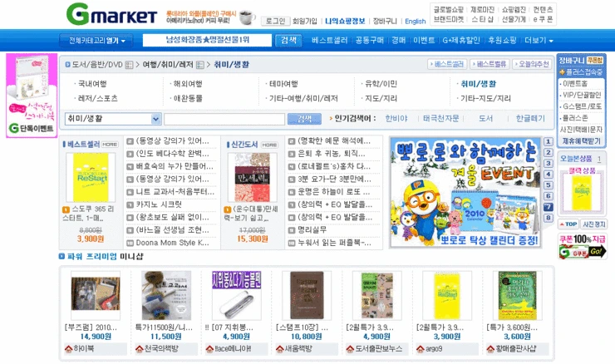Select banner page number 1
615x364 pixels.
549,141
